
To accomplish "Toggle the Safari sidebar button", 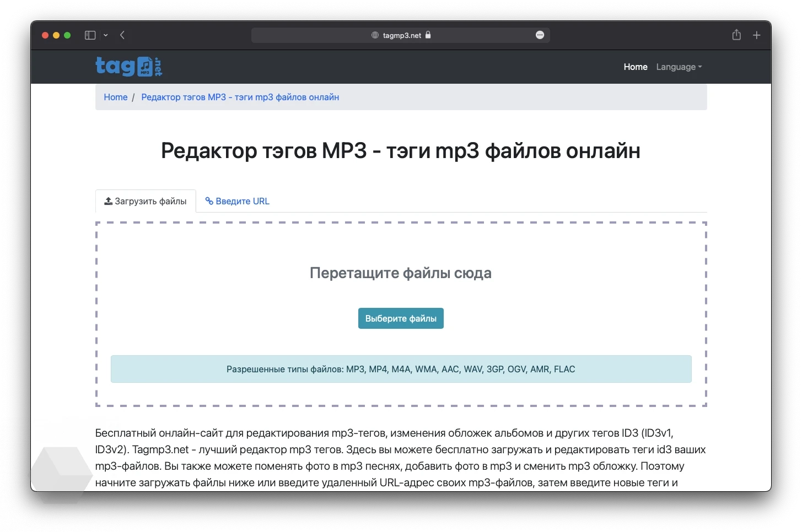I will click(90, 35).
